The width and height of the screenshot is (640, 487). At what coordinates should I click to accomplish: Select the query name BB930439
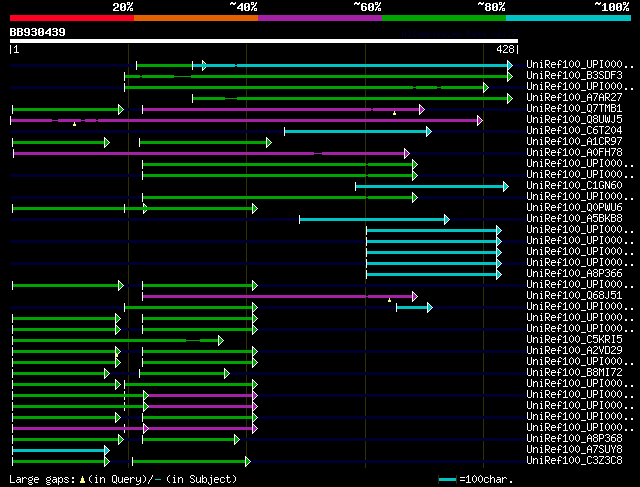pyautogui.click(x=38, y=32)
